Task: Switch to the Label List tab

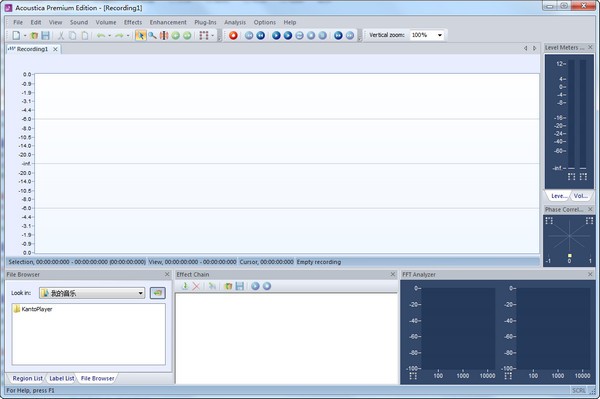Action: point(62,378)
